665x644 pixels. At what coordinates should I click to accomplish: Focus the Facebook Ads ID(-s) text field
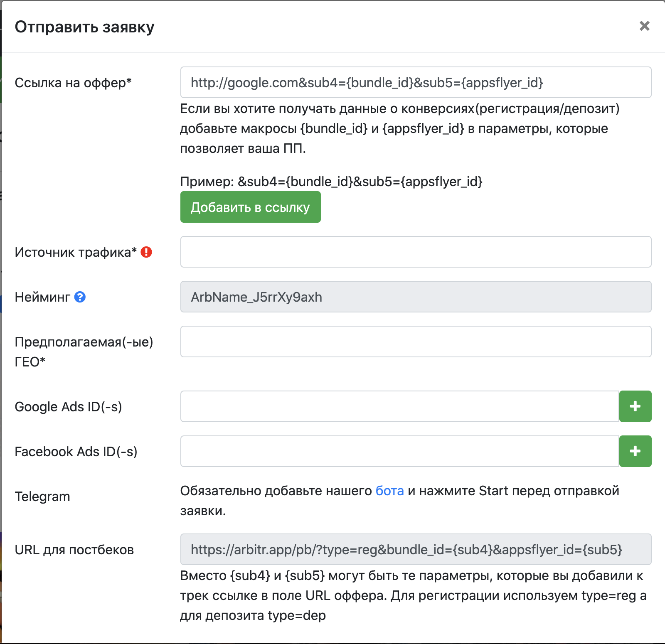pos(400,451)
